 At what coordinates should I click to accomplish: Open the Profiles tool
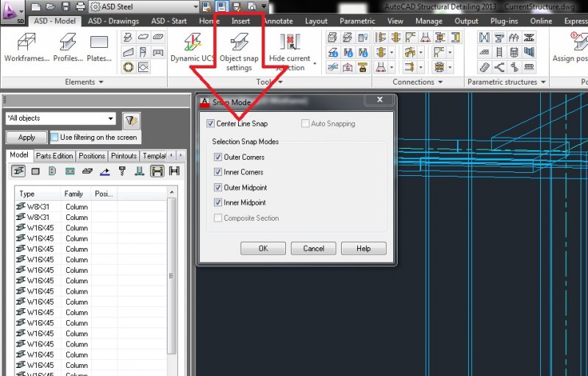[x=68, y=47]
